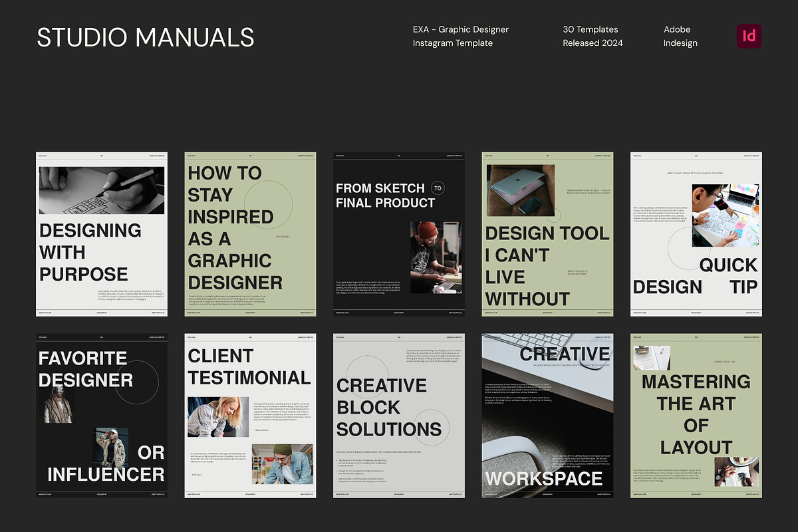Image resolution: width=798 pixels, height=532 pixels.
Task: Click the circular TO badge
Action: coord(438,188)
